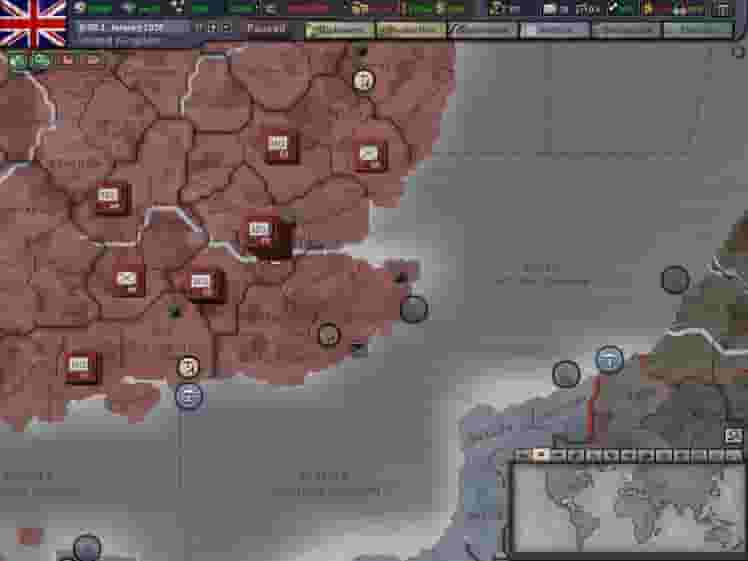
Task: Click the grey circle at the bottom-left sea
Action: point(87,548)
